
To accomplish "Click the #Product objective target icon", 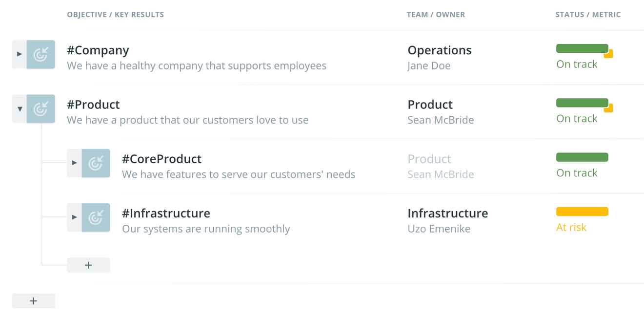I will coord(41,108).
